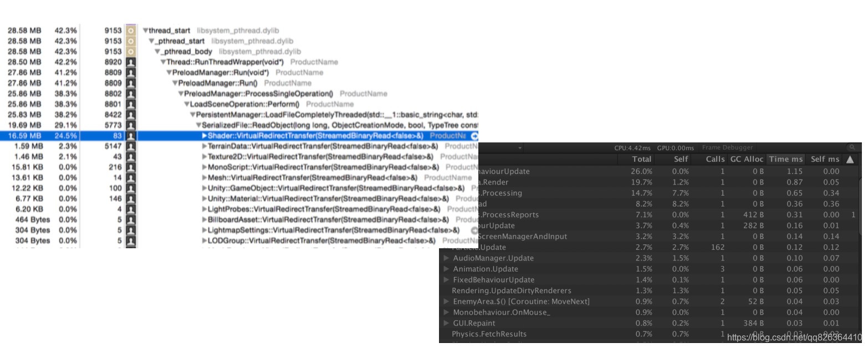This screenshot has height=348, width=868.
Task: Click the user-code icon beside PreloadManager::Run(void*) row
Action: coord(131,73)
